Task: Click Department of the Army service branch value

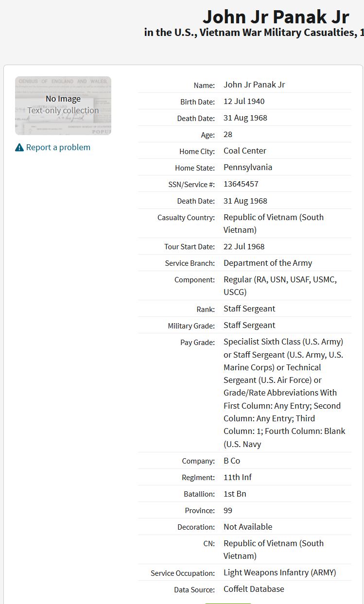Action: coord(268,263)
